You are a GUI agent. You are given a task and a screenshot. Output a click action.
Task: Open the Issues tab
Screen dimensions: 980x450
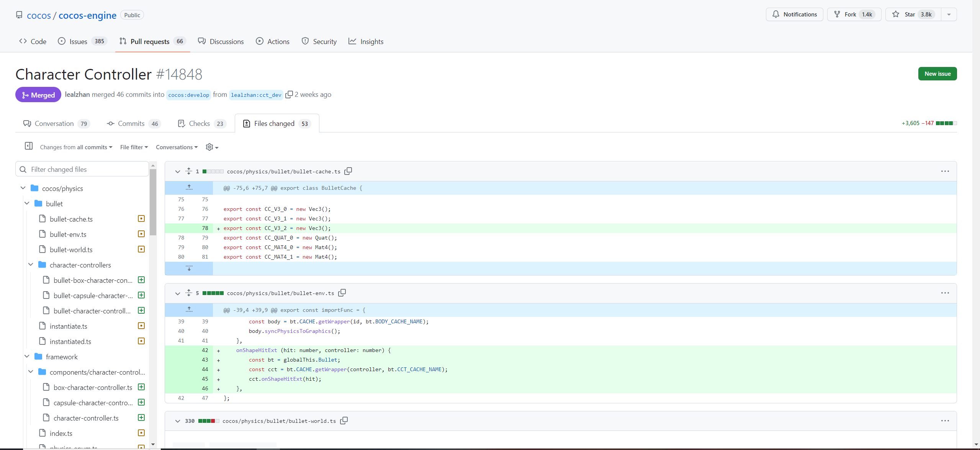[x=78, y=41]
